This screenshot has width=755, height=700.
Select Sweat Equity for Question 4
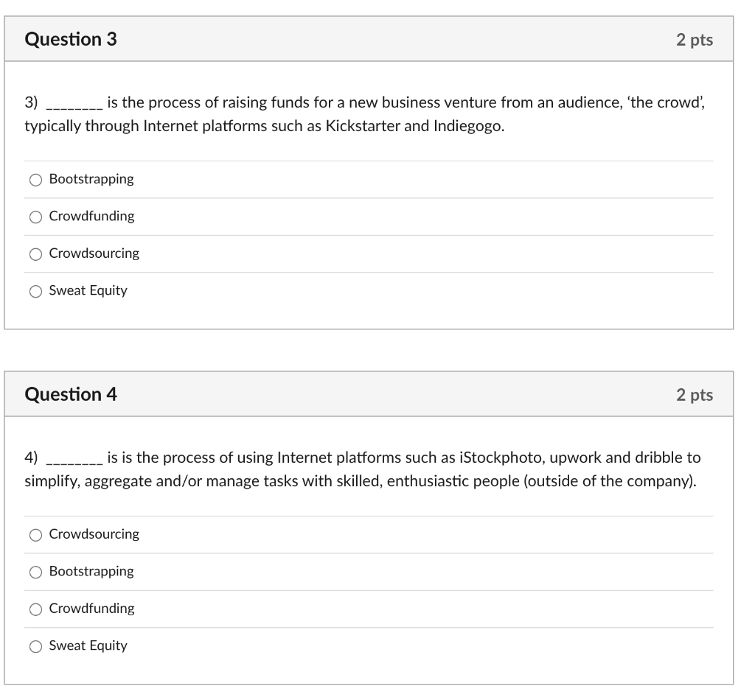(x=35, y=645)
